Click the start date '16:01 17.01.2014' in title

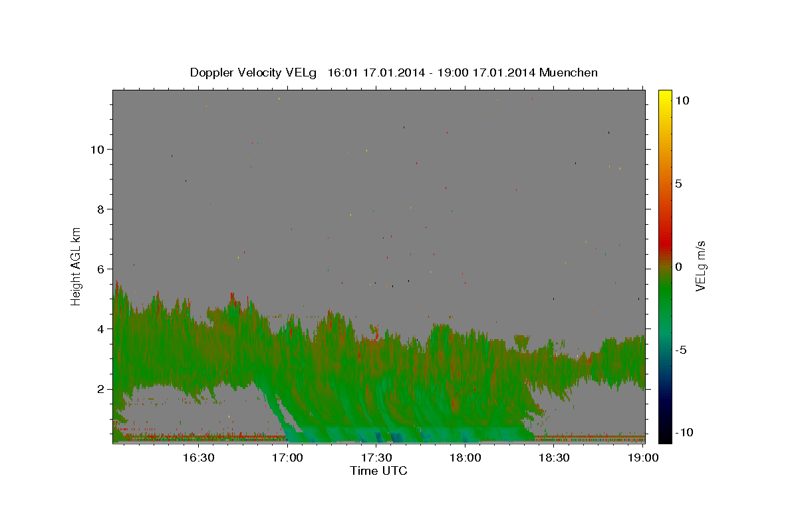[x=376, y=72]
